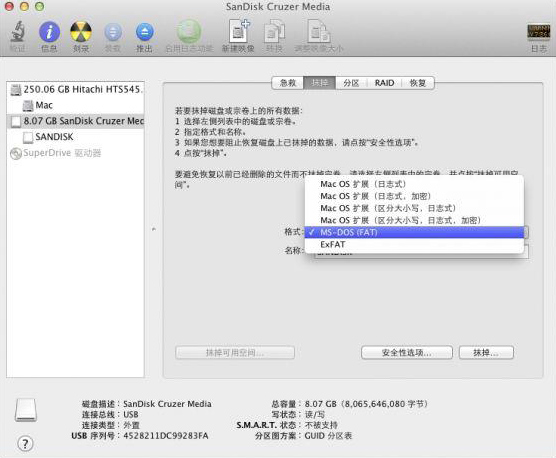Open Security Options (安全性选项) button
Viewport: 556px width, 458px height.
407,353
